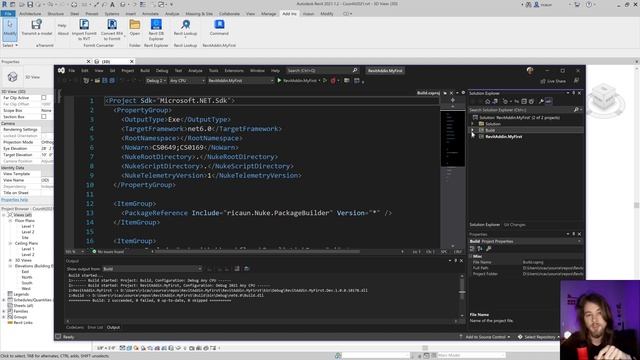The width and height of the screenshot is (640, 360).
Task: Click the Transmit a model icon
Action: point(37,24)
